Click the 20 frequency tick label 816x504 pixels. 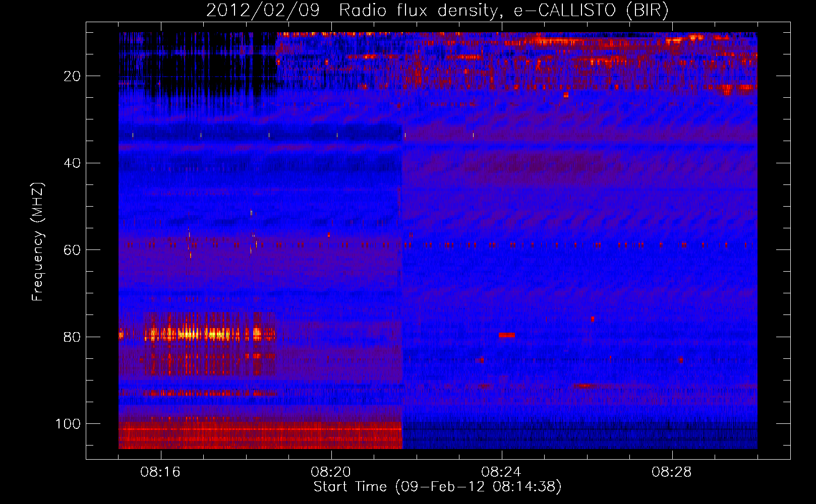click(72, 76)
